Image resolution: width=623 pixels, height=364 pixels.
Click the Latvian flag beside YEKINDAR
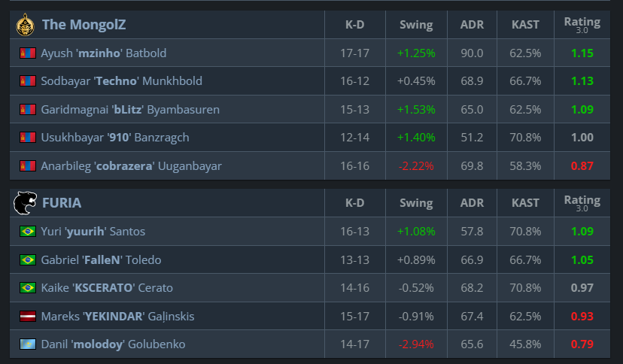(28, 317)
